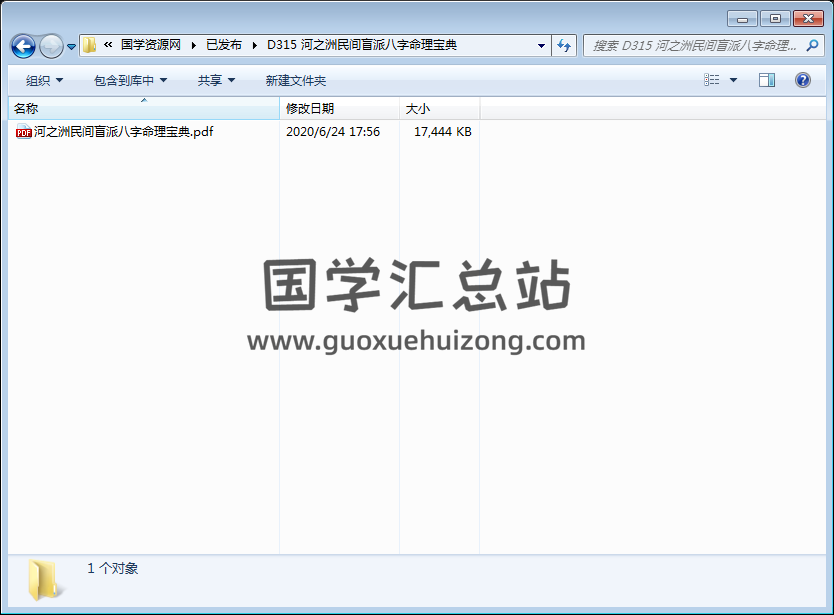The height and width of the screenshot is (615, 834).
Task: Open the 组织 menu
Action: [44, 80]
